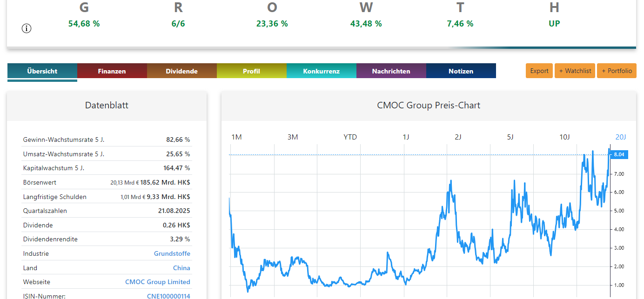Go to the Konkurrenz tab
Viewport: 644px width, 299px height.
click(321, 71)
